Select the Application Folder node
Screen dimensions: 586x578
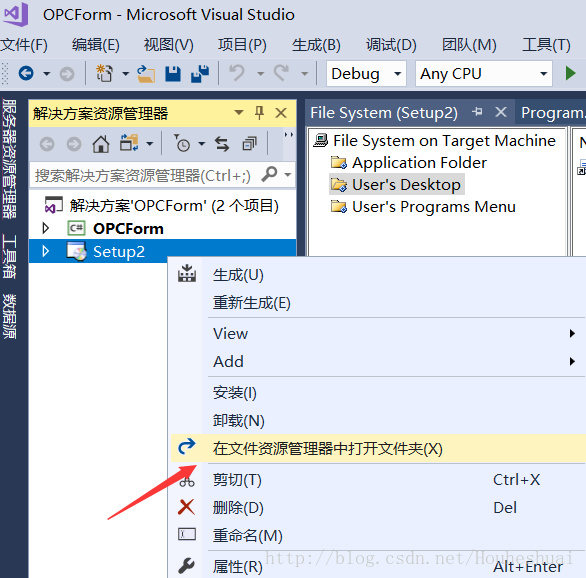408,163
